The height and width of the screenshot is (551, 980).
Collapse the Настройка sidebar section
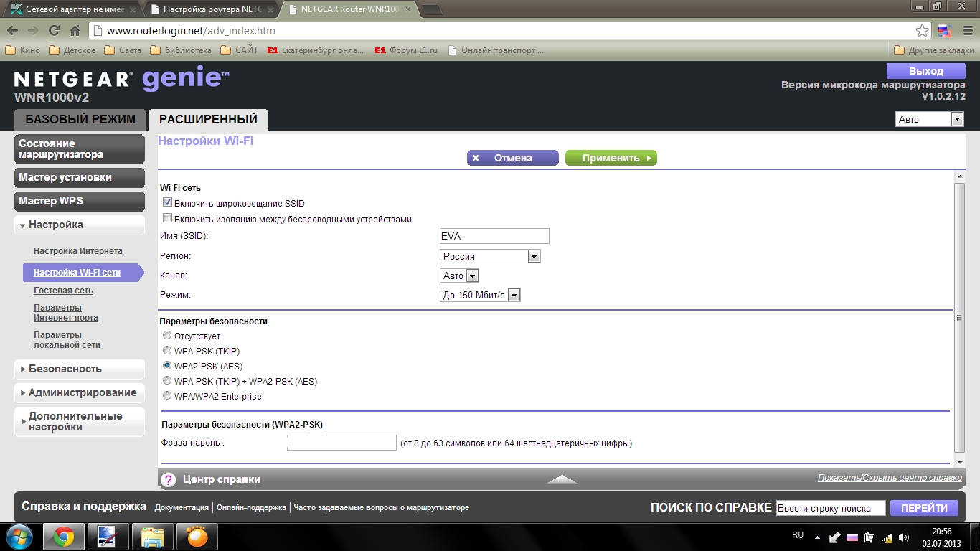pyautogui.click(x=79, y=225)
